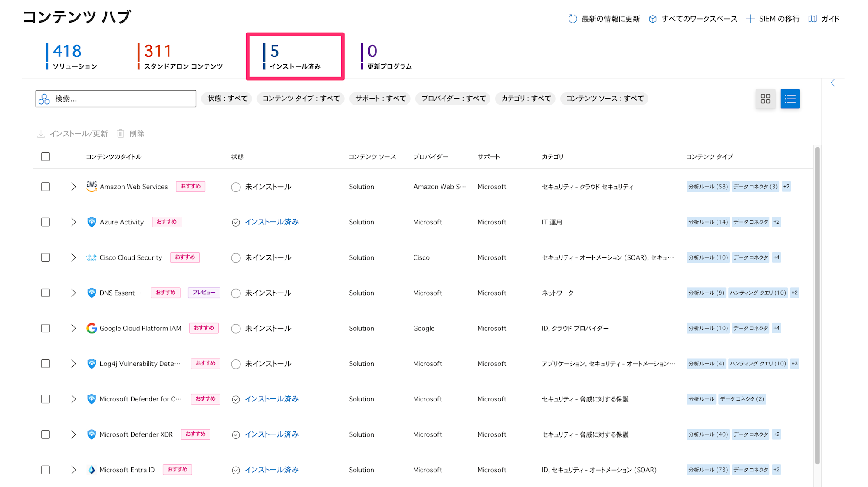Click the search box filter icon
Screen dimensions: 868x487
tap(44, 99)
